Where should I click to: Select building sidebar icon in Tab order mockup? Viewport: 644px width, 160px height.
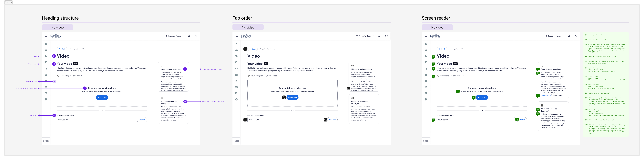[x=237, y=81]
